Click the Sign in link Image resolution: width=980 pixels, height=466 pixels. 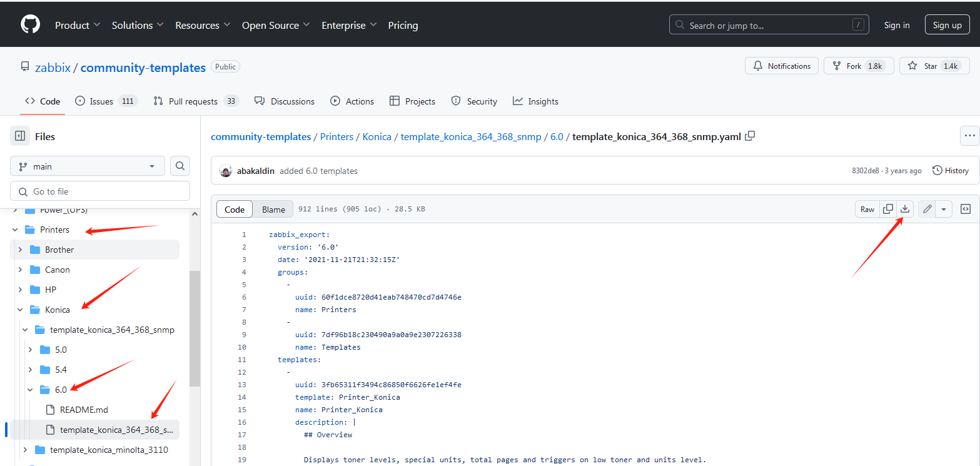point(897,25)
